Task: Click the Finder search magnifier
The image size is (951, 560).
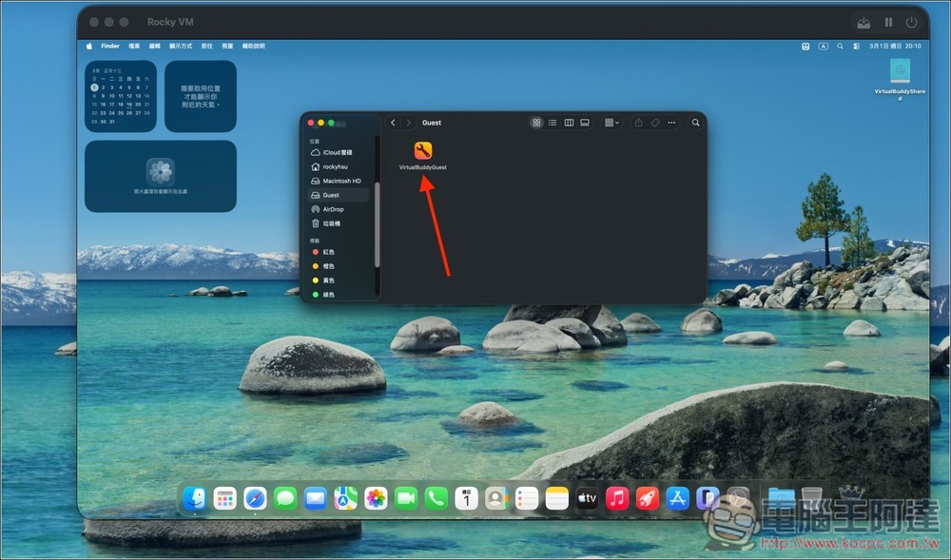Action: pos(696,123)
